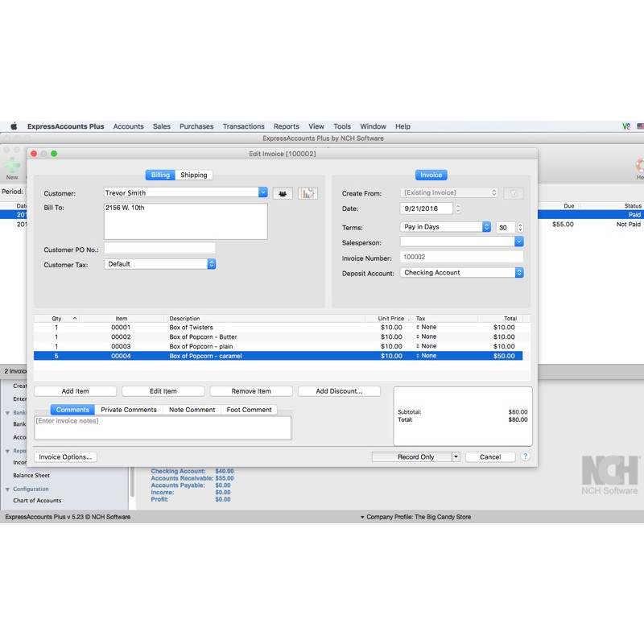
Task: Click the customer details icon beside Trevor Smith
Action: click(x=283, y=193)
